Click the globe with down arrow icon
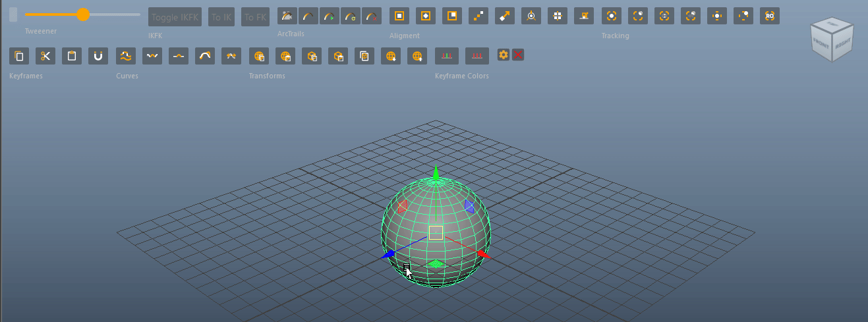This screenshot has height=322, width=868. (391, 56)
